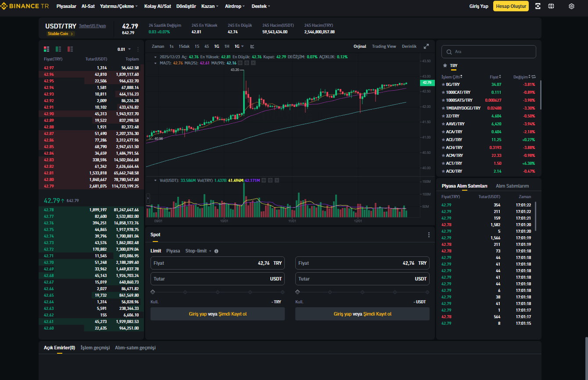588x380 pixels.
Task: Show only sell orders in the order book
Action: tap(70, 49)
